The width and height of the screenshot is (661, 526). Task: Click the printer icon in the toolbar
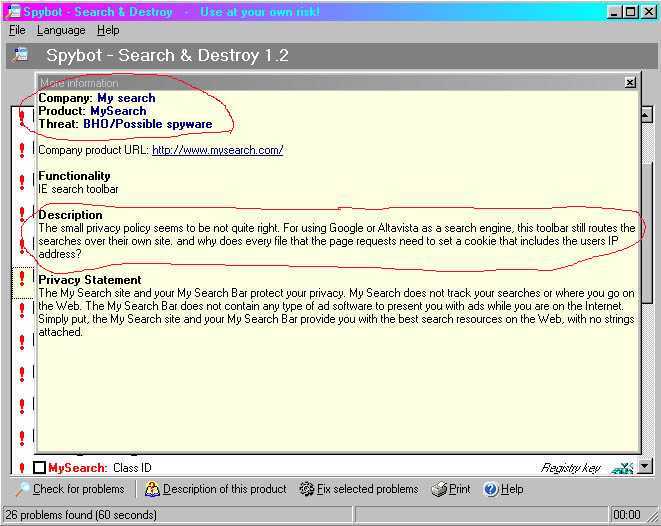click(x=439, y=489)
